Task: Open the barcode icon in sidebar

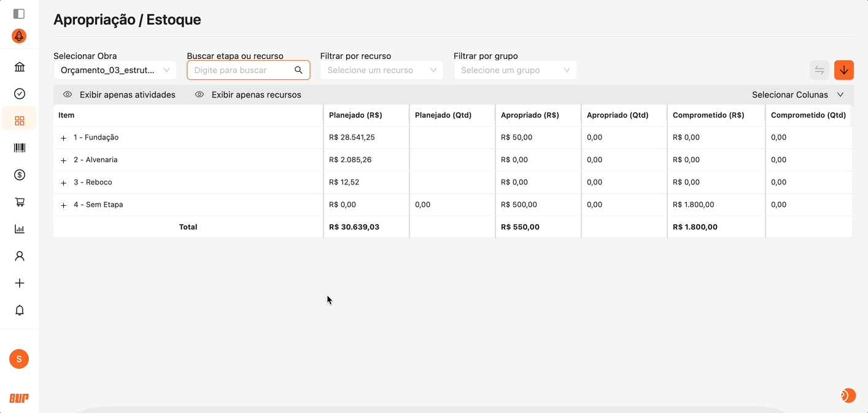Action: pyautogui.click(x=20, y=148)
